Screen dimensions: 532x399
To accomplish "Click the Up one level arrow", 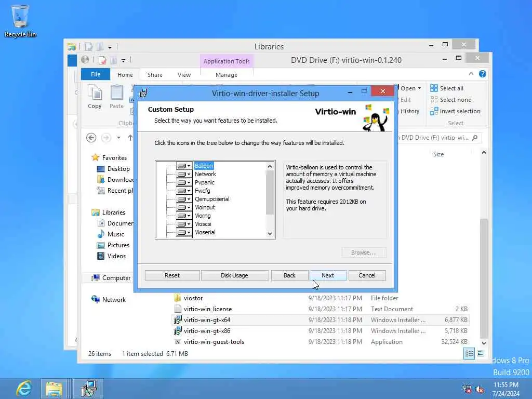I will tap(130, 138).
